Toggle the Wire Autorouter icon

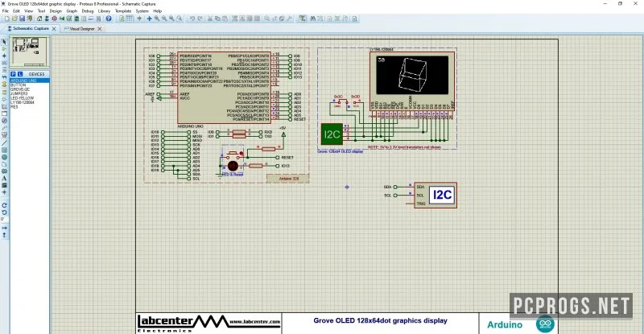coord(303,19)
